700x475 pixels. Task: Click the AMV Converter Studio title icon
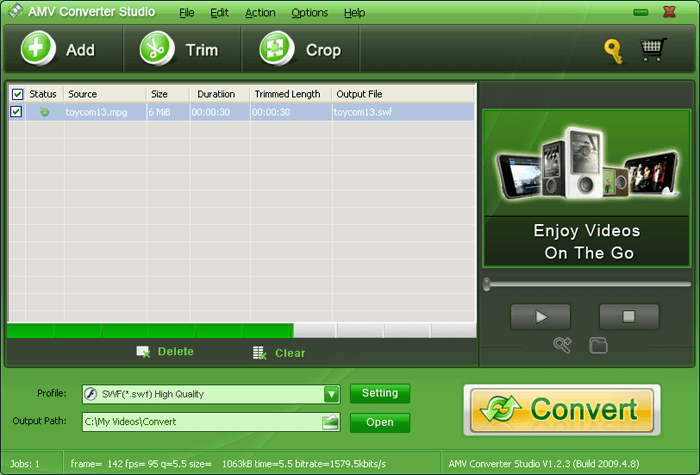[x=16, y=11]
